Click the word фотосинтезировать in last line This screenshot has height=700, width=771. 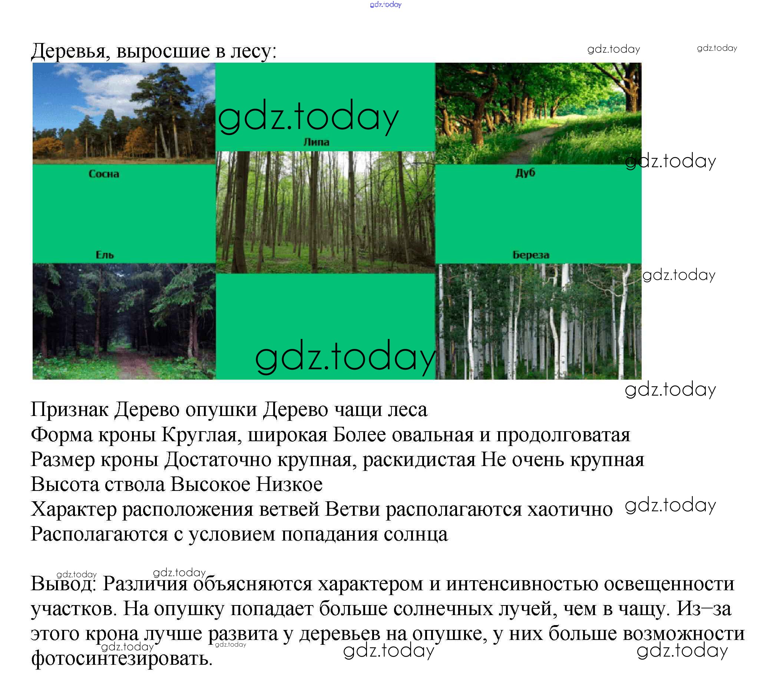[121, 659]
